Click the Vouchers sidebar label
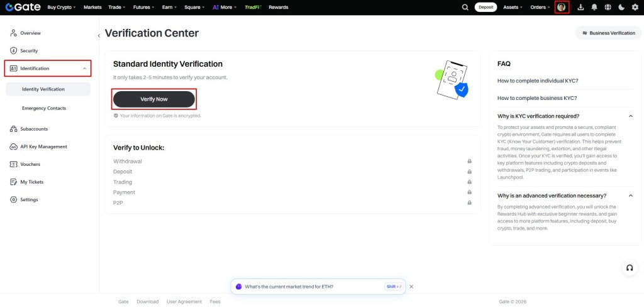This screenshot has width=644, height=308. tap(30, 164)
